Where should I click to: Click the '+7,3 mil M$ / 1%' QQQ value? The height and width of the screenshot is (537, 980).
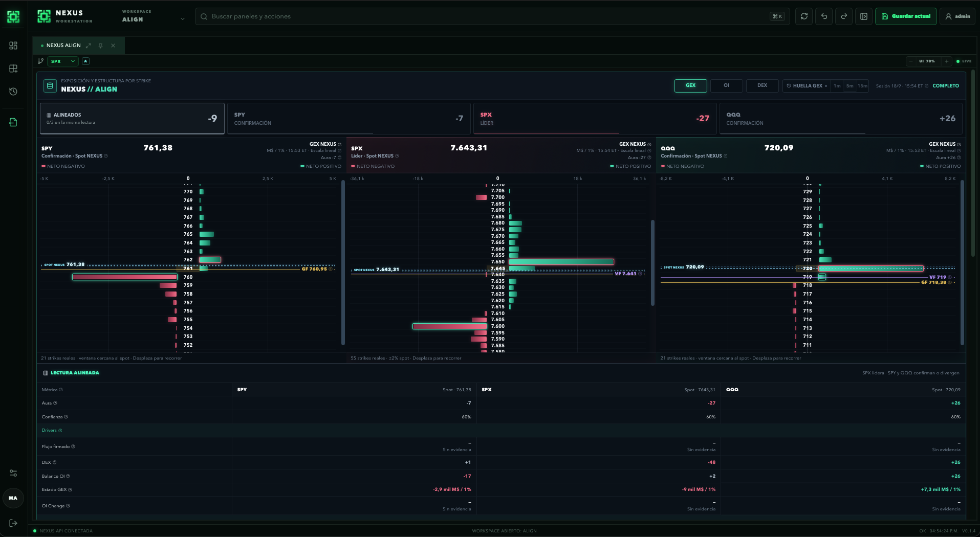pyautogui.click(x=941, y=489)
